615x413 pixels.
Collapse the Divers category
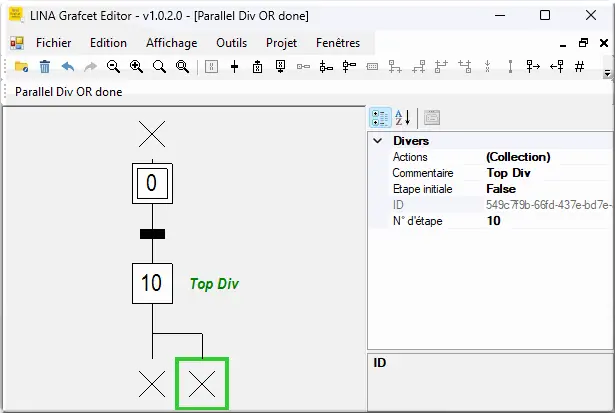tap(378, 141)
